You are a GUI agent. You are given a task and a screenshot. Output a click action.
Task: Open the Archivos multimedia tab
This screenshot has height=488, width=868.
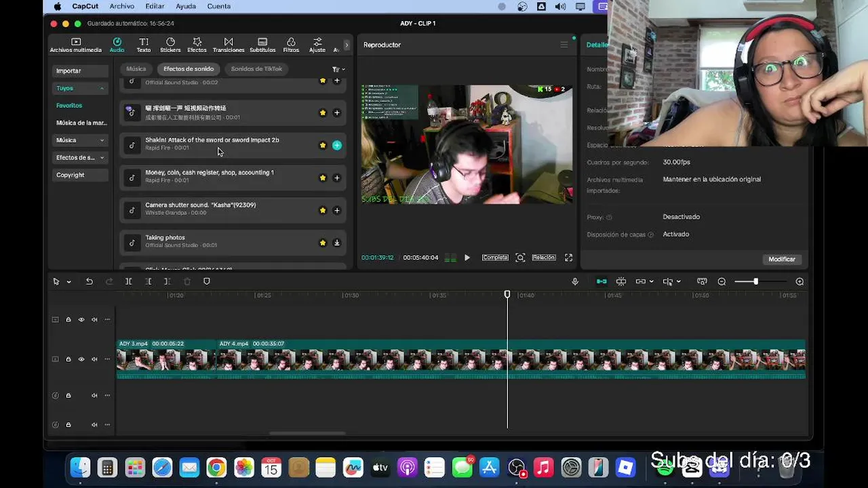[x=76, y=45]
